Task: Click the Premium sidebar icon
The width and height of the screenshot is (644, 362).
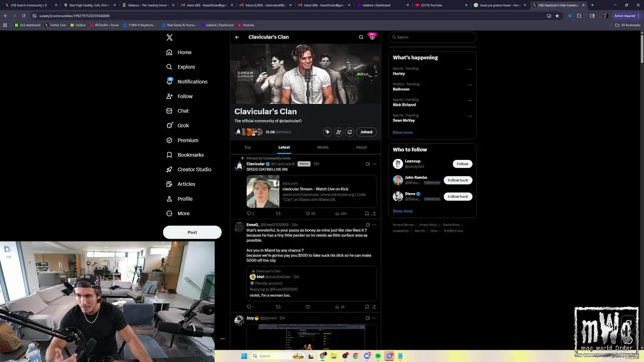Action: [x=170, y=140]
